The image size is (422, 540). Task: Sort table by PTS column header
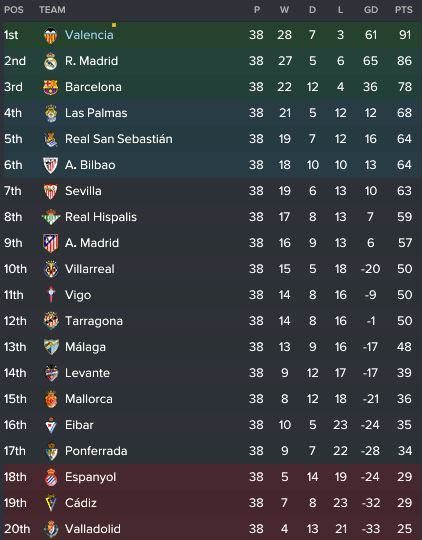(x=403, y=10)
